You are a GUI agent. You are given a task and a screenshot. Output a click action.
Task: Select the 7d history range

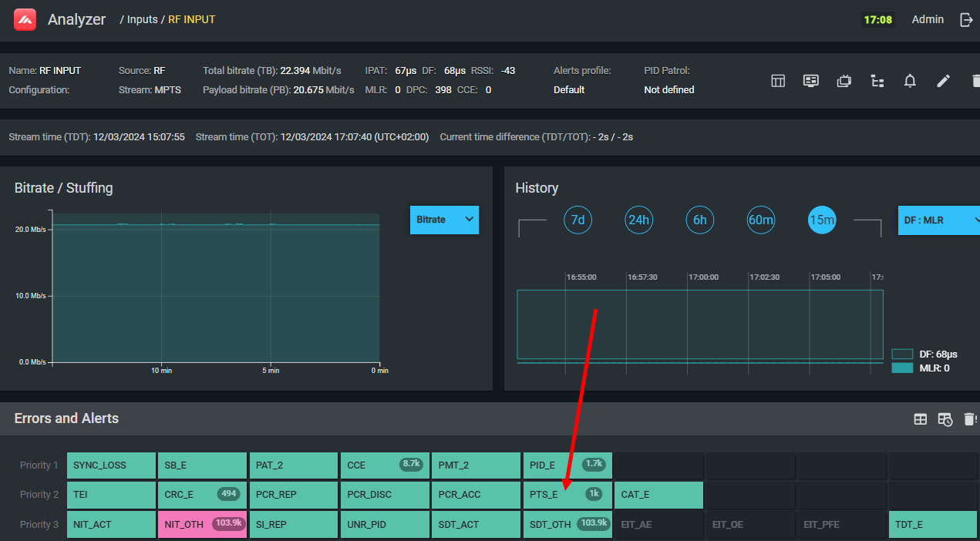click(578, 220)
